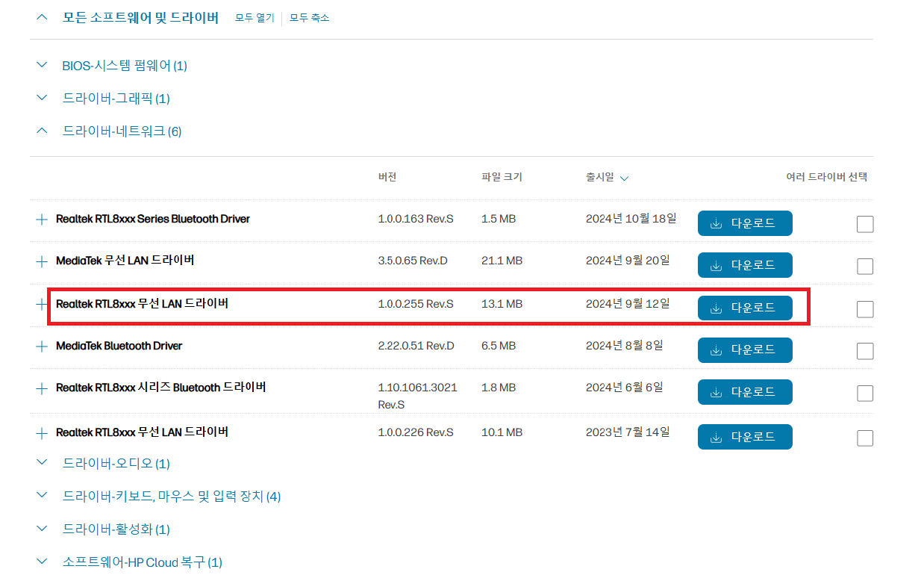Click release date 2024년 8월 8일
The width and height of the screenshot is (924, 575).
625,345
